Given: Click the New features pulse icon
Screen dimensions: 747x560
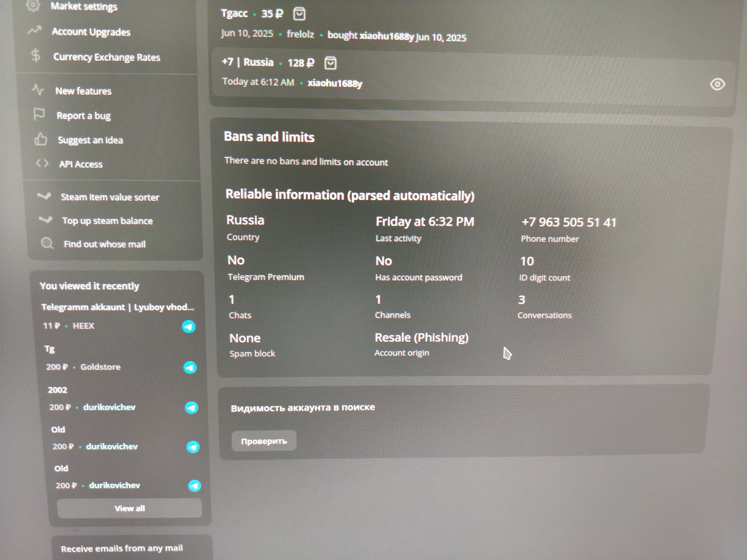Looking at the screenshot, I should (x=38, y=90).
